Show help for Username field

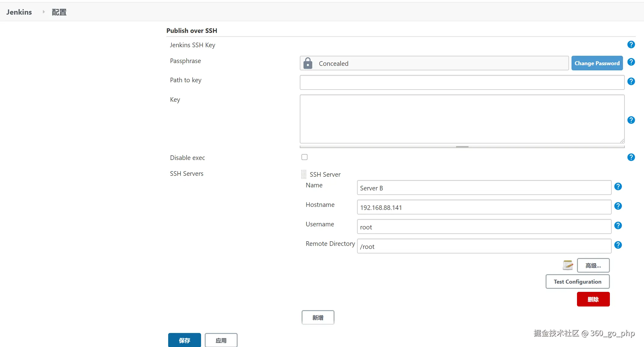pyautogui.click(x=618, y=225)
